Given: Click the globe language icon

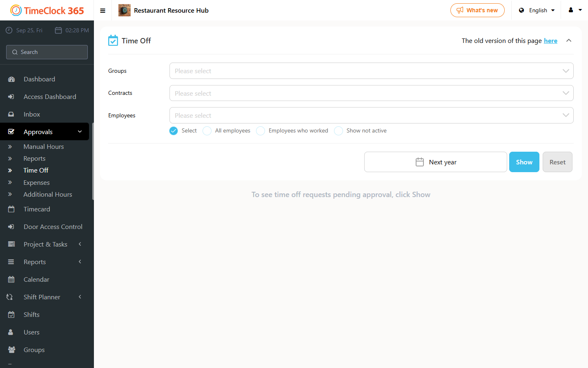Looking at the screenshot, I should 521,10.
